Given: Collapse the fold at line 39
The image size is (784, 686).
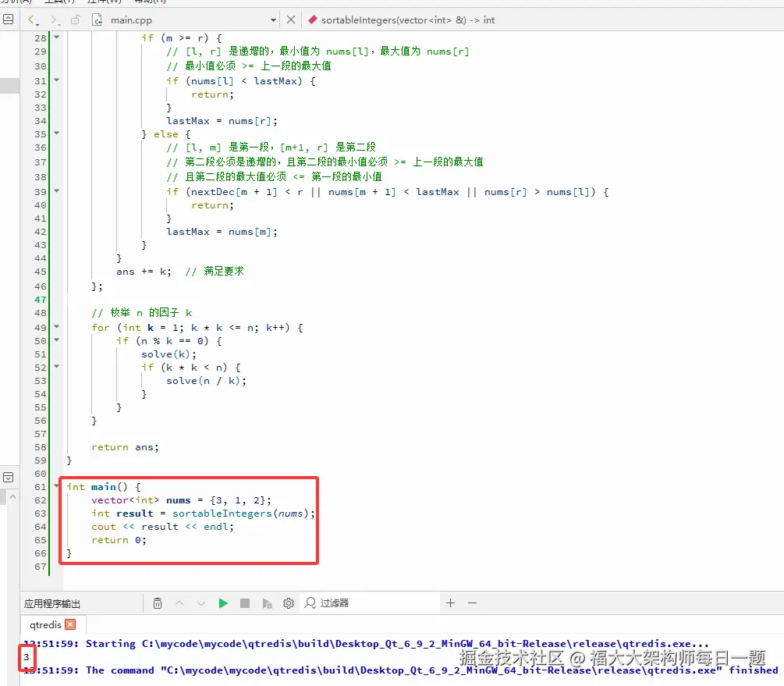Looking at the screenshot, I should point(56,191).
